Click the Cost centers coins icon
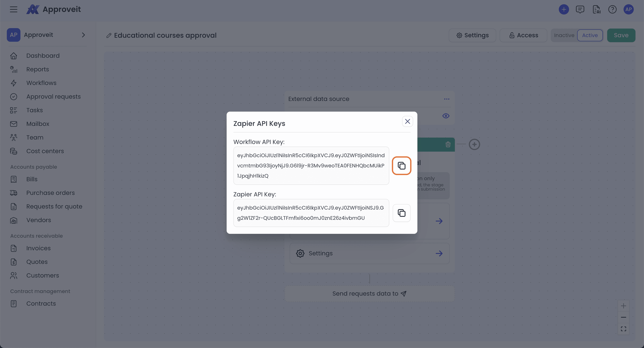 pyautogui.click(x=14, y=151)
